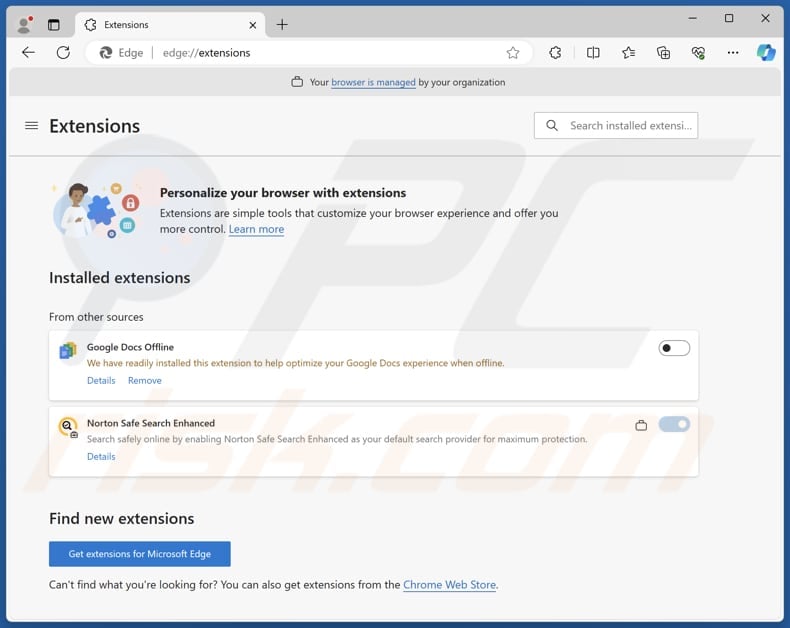Image resolution: width=790 pixels, height=628 pixels.
Task: Add this page to favorites star
Action: tap(512, 52)
